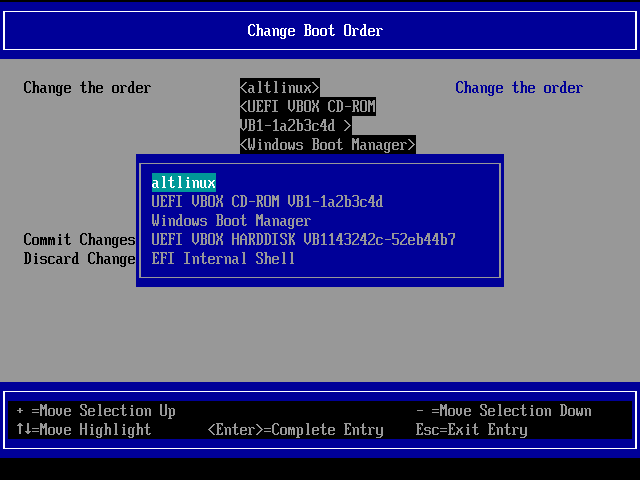Click the Discard Changes option
Screen dimensions: 640x480
pos(79,259)
